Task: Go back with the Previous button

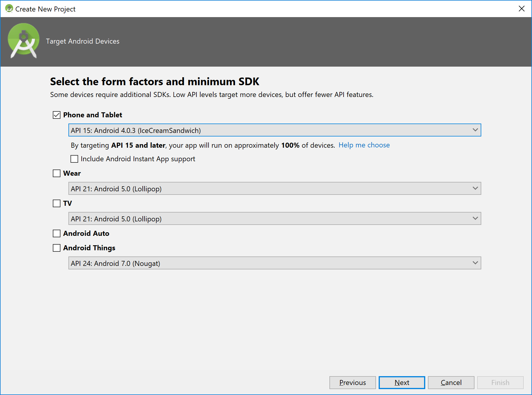Action: pos(352,383)
